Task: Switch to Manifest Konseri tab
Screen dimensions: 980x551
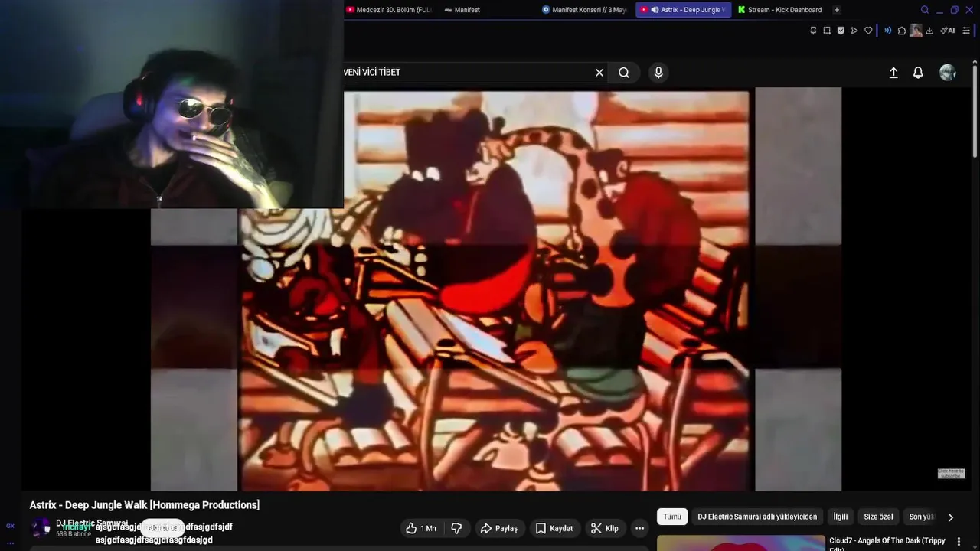Action: tap(585, 10)
